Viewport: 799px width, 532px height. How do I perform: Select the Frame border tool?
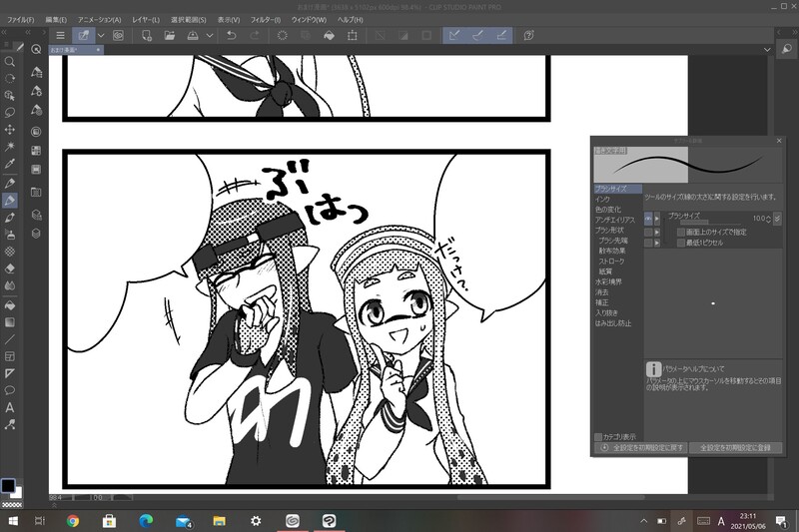pyautogui.click(x=9, y=356)
